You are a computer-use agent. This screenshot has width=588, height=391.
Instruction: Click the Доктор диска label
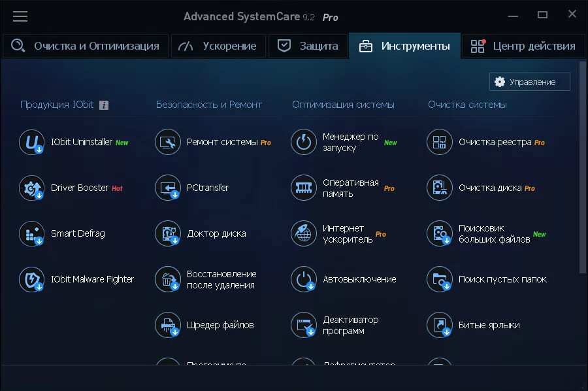click(x=216, y=233)
